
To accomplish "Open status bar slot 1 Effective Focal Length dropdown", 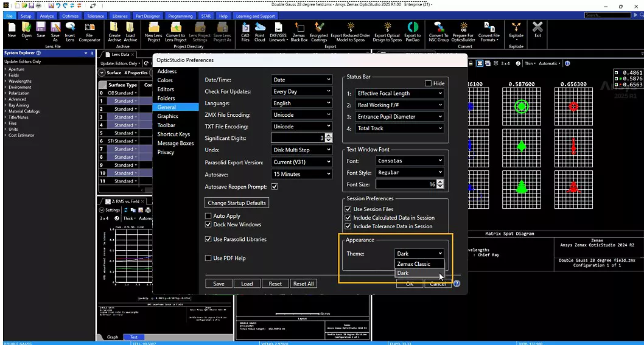I will coord(400,93).
